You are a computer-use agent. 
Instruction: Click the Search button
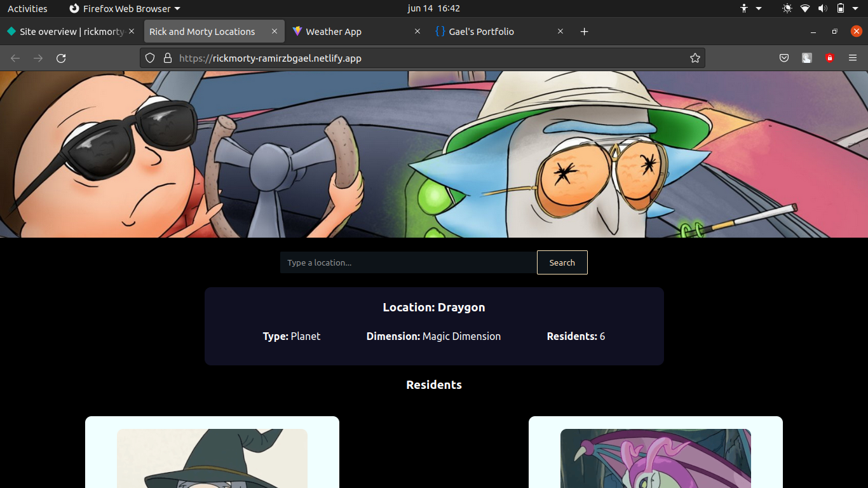(x=562, y=262)
